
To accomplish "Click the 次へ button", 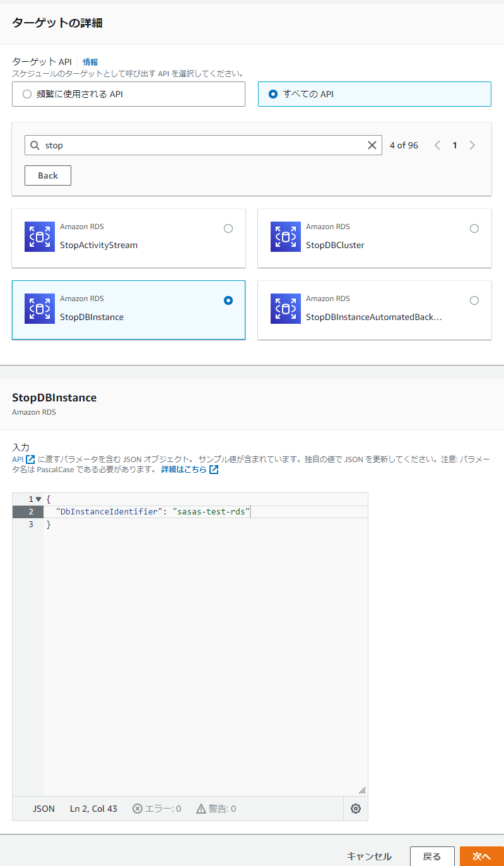I will pyautogui.click(x=482, y=857).
